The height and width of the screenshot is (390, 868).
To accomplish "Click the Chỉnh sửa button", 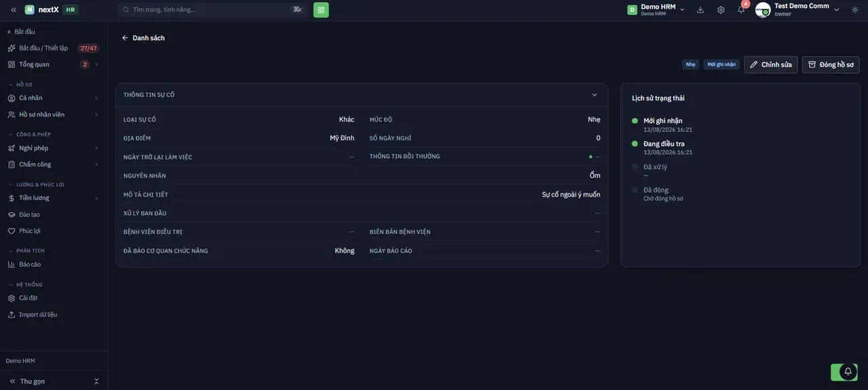I will (x=771, y=64).
